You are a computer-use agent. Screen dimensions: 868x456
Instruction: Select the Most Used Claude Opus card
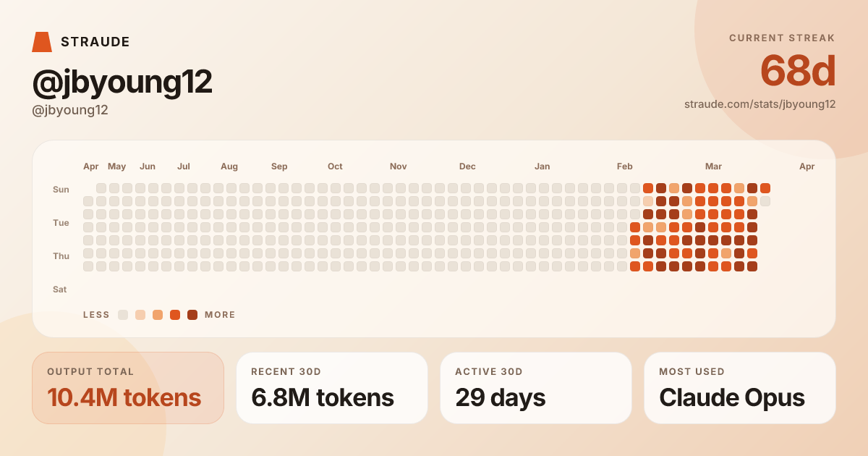(740, 388)
